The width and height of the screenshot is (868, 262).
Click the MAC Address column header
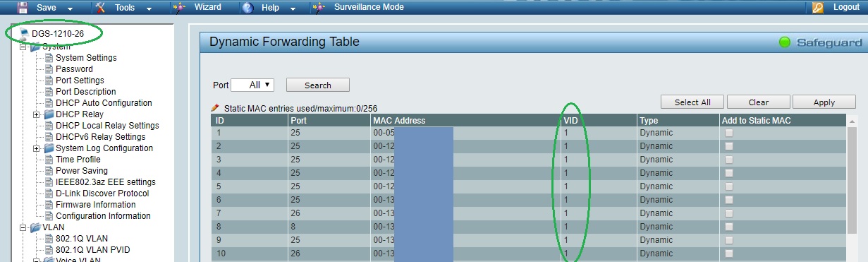tap(465, 120)
